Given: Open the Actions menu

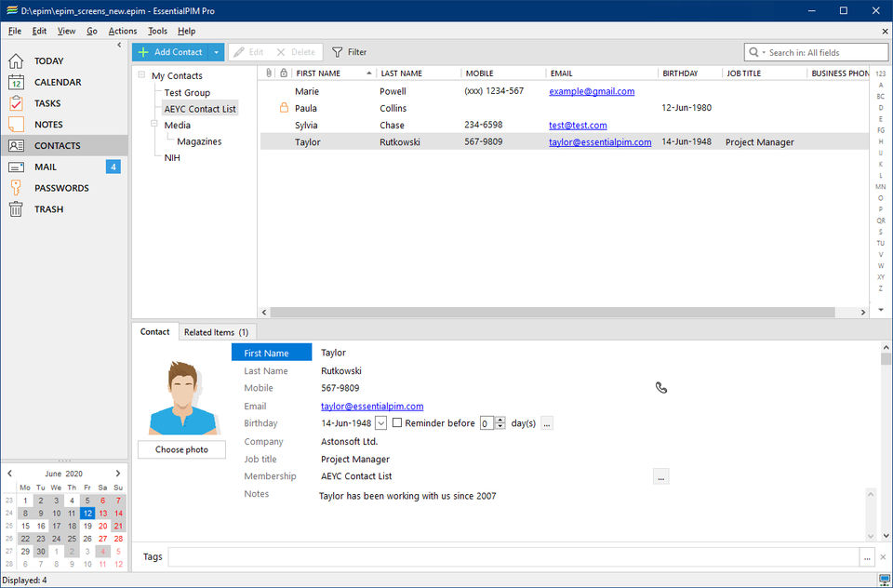Looking at the screenshot, I should point(122,31).
